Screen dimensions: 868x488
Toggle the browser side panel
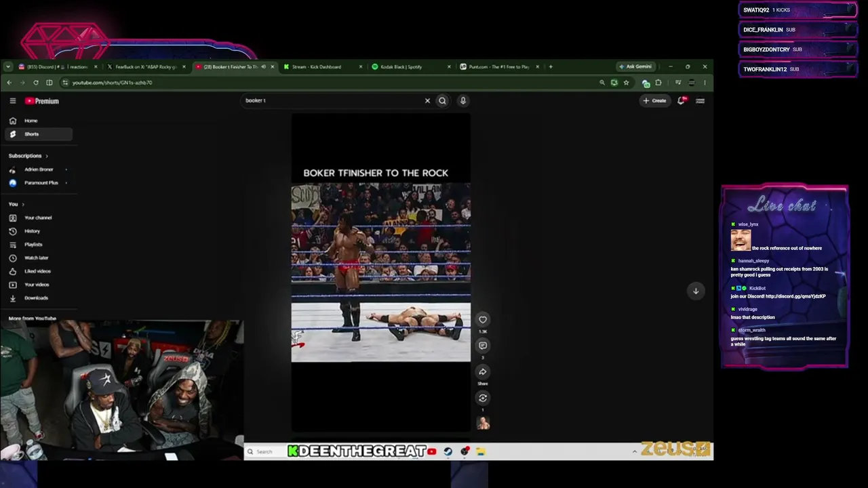tap(50, 83)
